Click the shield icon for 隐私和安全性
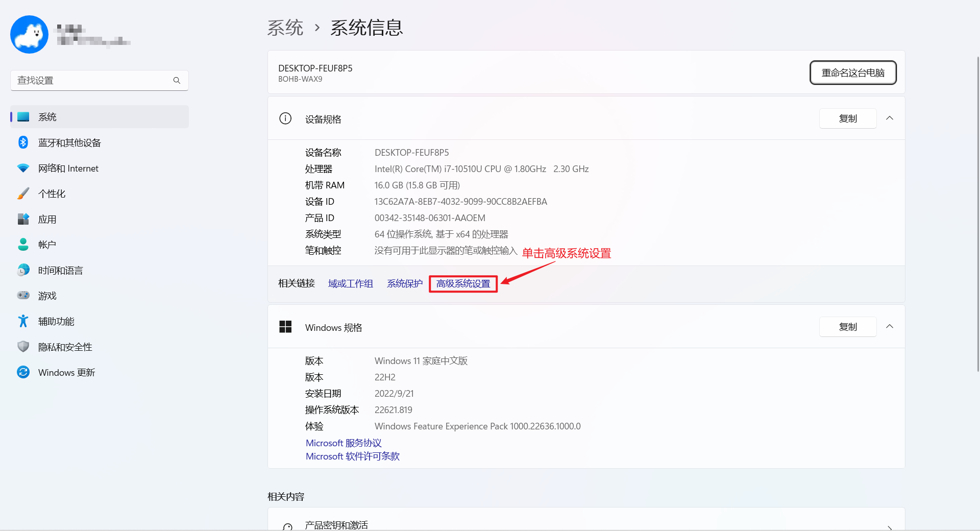 coord(23,347)
